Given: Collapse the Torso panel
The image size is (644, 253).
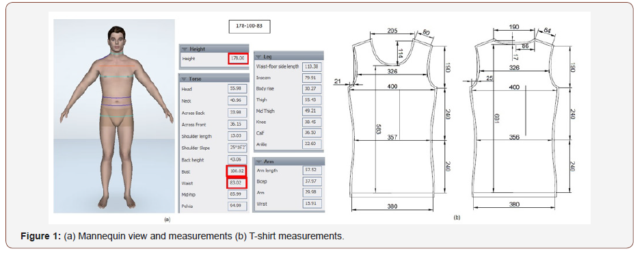Looking at the screenshot, I should (184, 79).
